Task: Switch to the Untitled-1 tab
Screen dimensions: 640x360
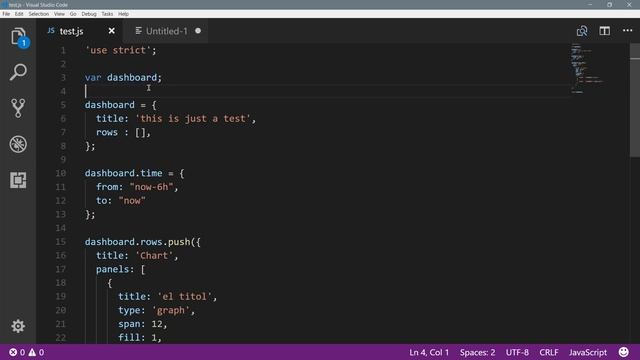Action: pos(167,31)
